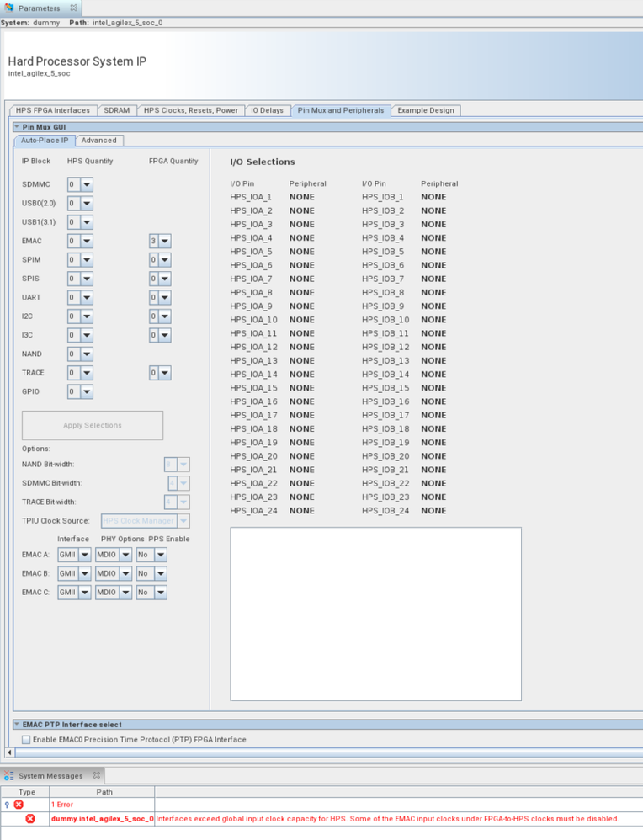The width and height of the screenshot is (643, 840).
Task: Select the EMAC input clocks error message
Action: (x=387, y=819)
